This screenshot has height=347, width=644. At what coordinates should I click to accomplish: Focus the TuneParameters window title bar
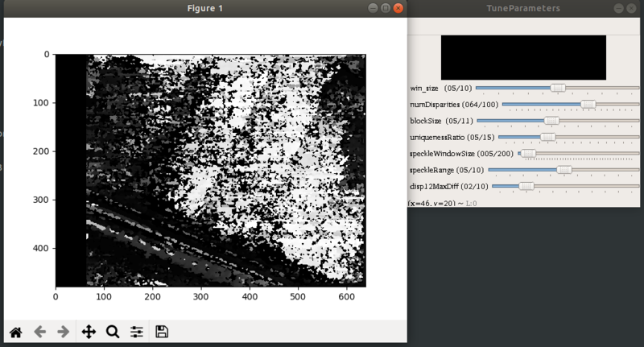(523, 8)
